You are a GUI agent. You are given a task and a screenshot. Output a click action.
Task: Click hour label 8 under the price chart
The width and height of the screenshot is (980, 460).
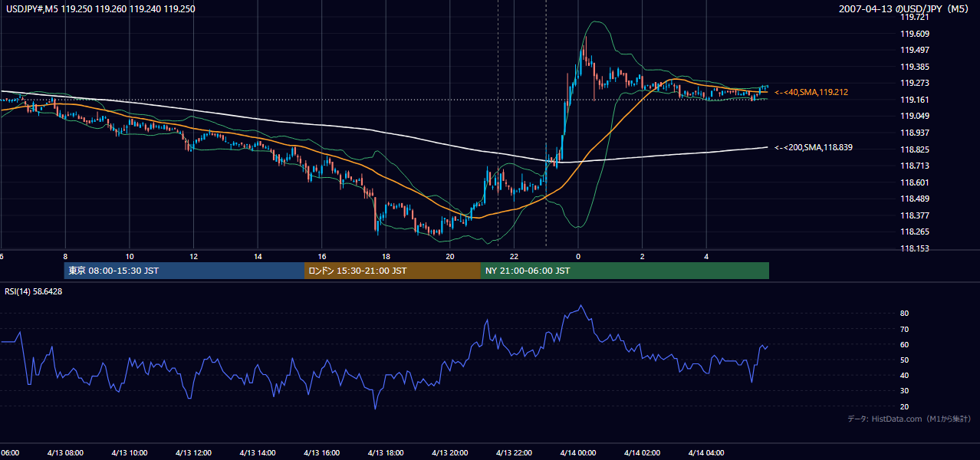(x=65, y=256)
